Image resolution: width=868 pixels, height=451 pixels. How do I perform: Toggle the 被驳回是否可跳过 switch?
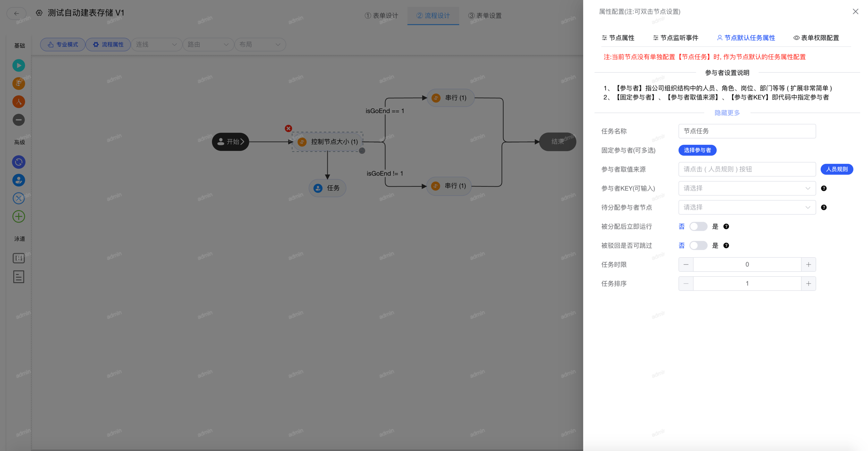pyautogui.click(x=698, y=245)
